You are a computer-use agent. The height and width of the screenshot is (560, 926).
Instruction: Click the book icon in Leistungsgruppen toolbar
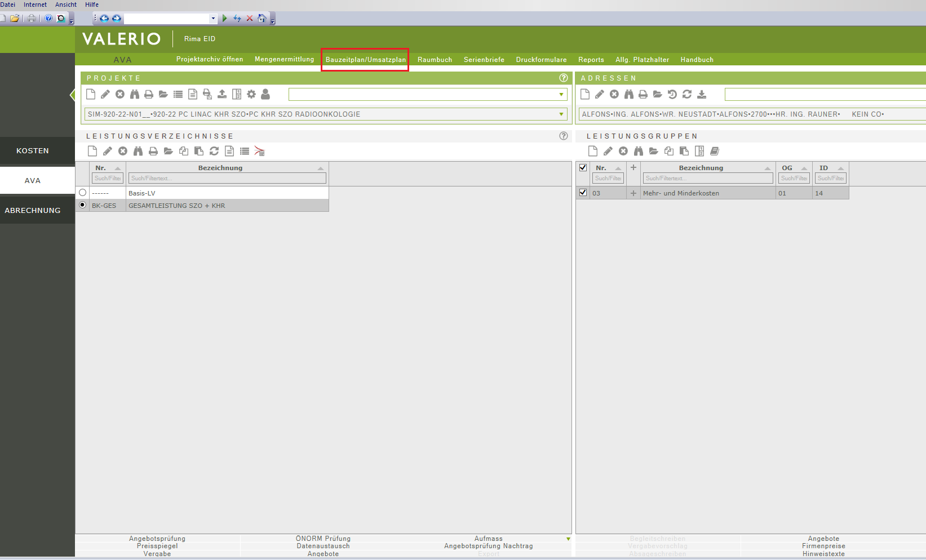pyautogui.click(x=715, y=151)
